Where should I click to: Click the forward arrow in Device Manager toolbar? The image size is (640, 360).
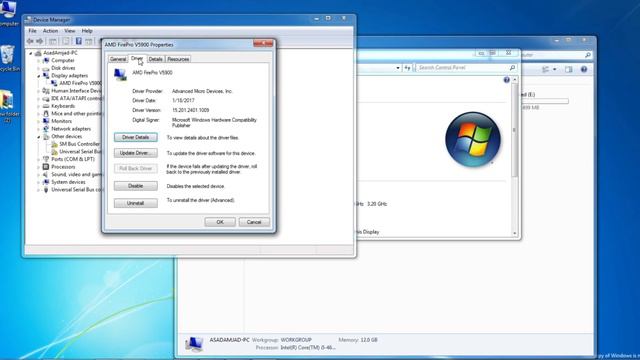coord(40,41)
